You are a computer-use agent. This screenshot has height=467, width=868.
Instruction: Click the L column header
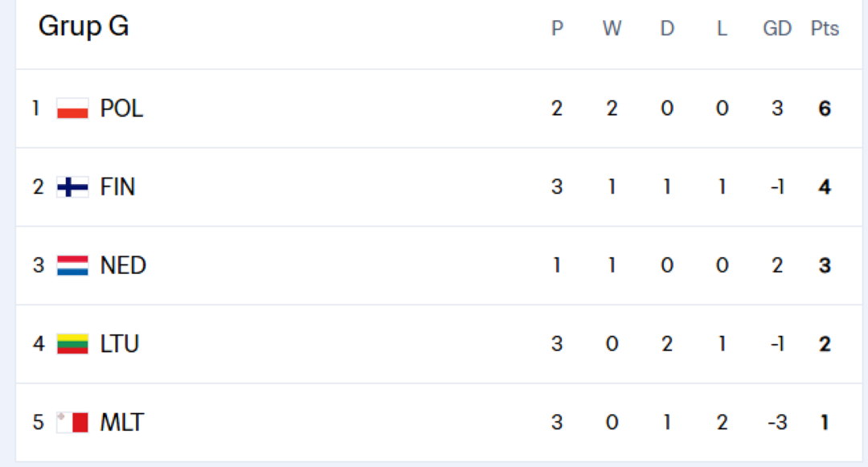point(722,28)
